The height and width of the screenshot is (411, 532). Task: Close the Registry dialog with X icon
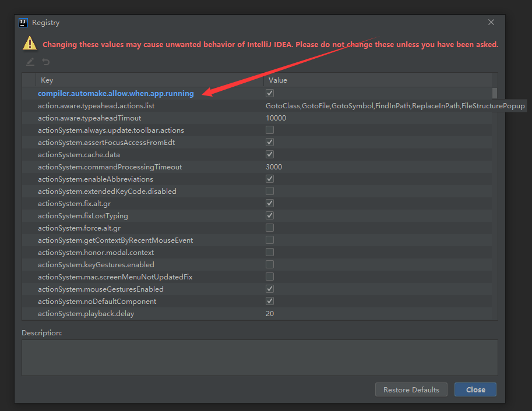491,22
